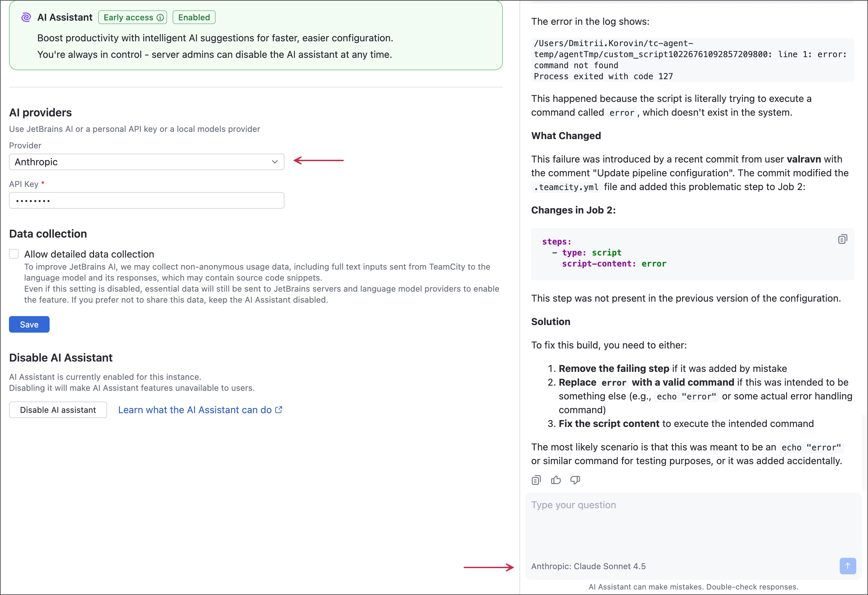Click the Provider dropdown chevron arrow
This screenshot has height=595, width=868.
click(275, 161)
